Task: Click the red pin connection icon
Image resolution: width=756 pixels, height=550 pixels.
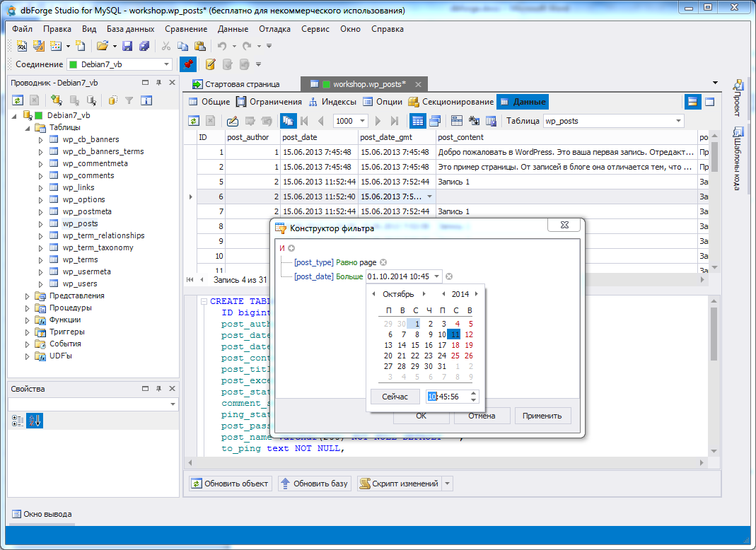Action: [x=188, y=64]
